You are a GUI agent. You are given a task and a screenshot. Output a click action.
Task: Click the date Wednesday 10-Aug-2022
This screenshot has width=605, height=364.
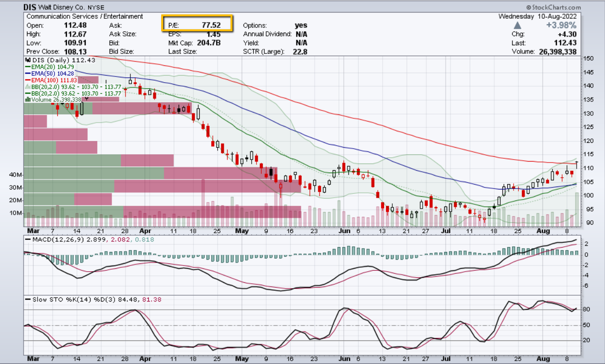click(538, 16)
